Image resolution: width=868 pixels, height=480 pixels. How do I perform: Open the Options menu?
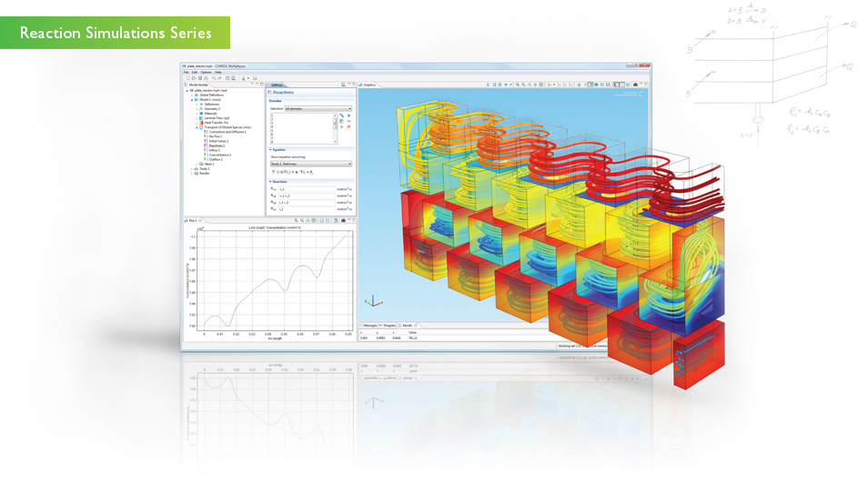[206, 73]
